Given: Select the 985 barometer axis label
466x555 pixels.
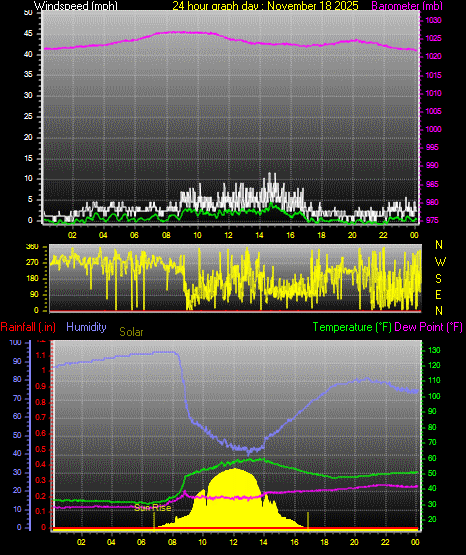Looking at the screenshot, I should [432, 184].
